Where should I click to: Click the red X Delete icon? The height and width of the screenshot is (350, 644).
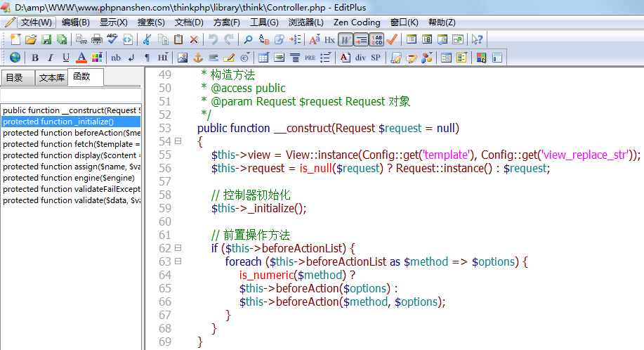tap(194, 39)
